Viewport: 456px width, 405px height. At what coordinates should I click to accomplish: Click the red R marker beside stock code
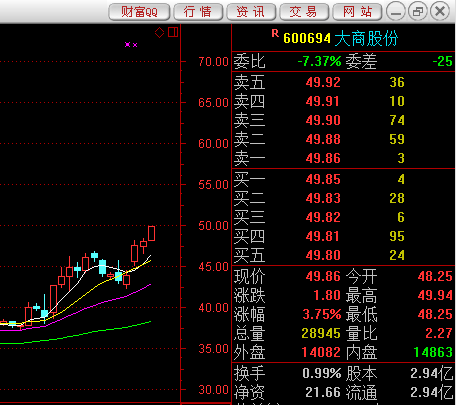275,33
